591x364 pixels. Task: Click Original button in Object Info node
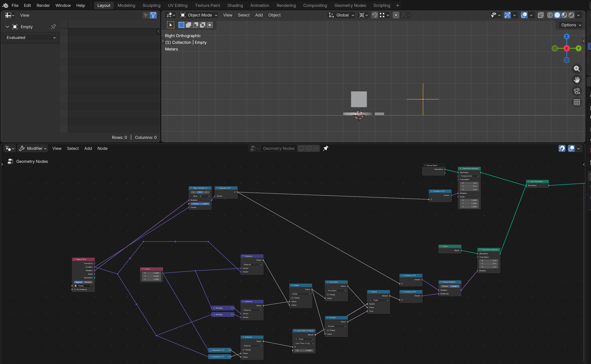click(78, 282)
